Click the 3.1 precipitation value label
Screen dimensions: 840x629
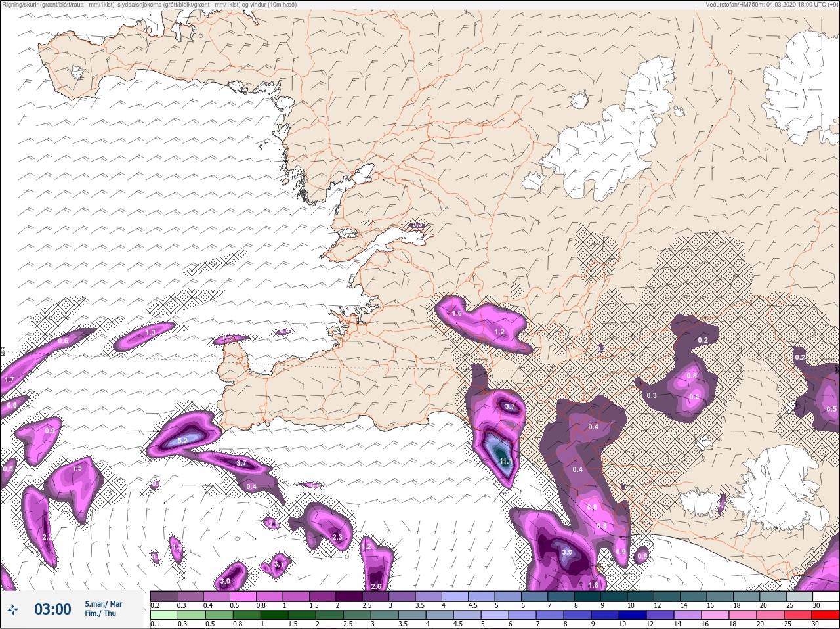point(279,564)
